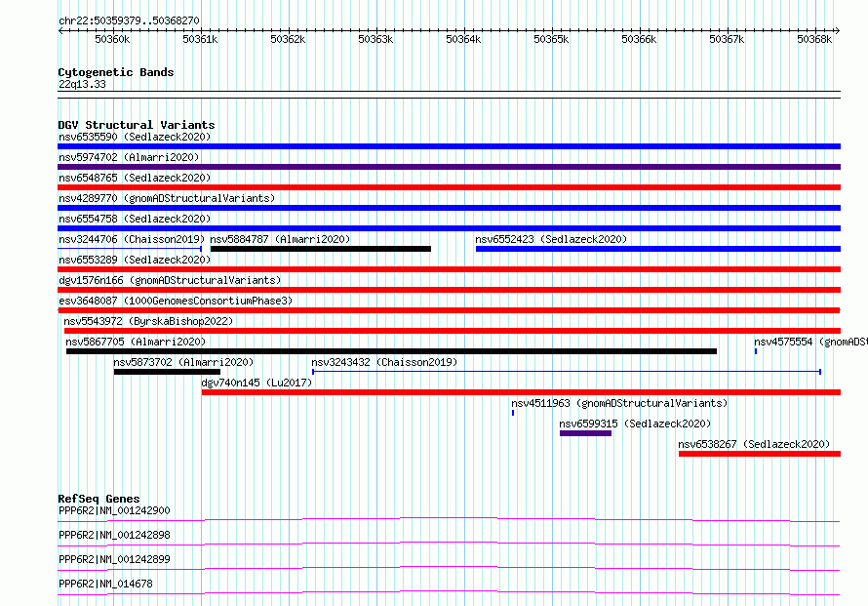Click the Cytogenetic Bands track title
Screen dimensions: 868x606
click(116, 72)
